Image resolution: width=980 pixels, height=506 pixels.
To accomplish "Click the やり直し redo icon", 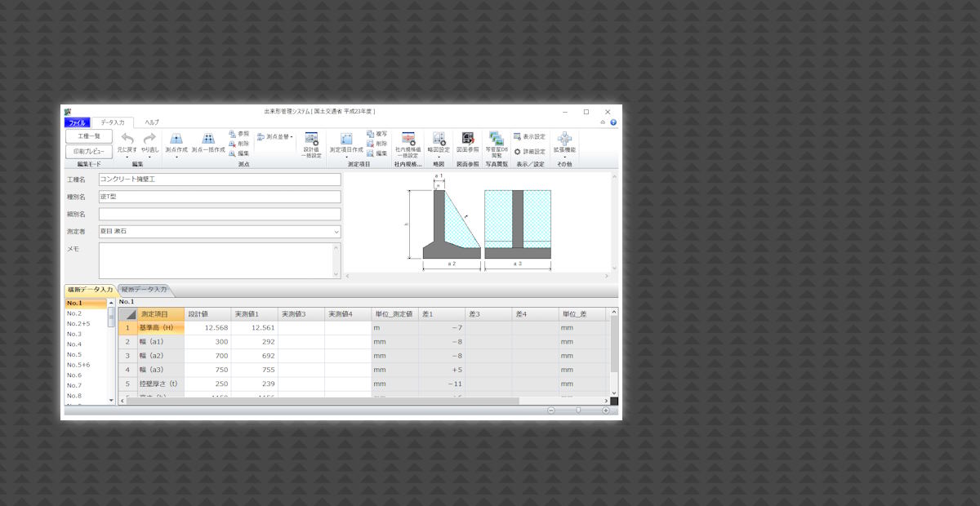I will 149,139.
